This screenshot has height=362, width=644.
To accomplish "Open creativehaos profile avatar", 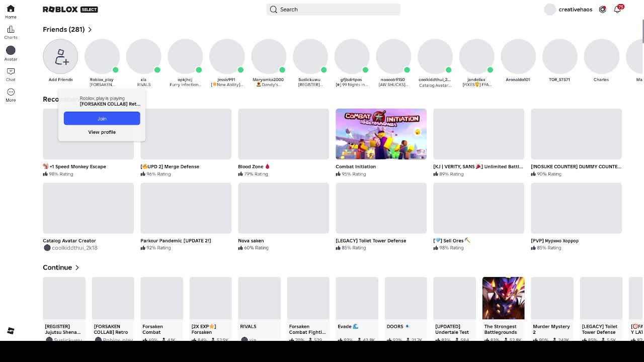I will pyautogui.click(x=550, y=10).
